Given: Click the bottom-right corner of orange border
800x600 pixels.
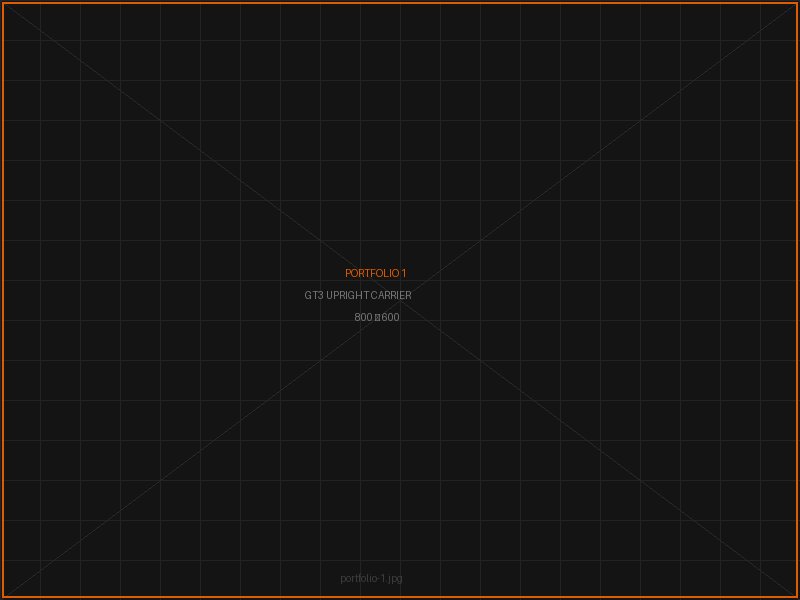Looking at the screenshot, I should pyautogui.click(x=797, y=597).
